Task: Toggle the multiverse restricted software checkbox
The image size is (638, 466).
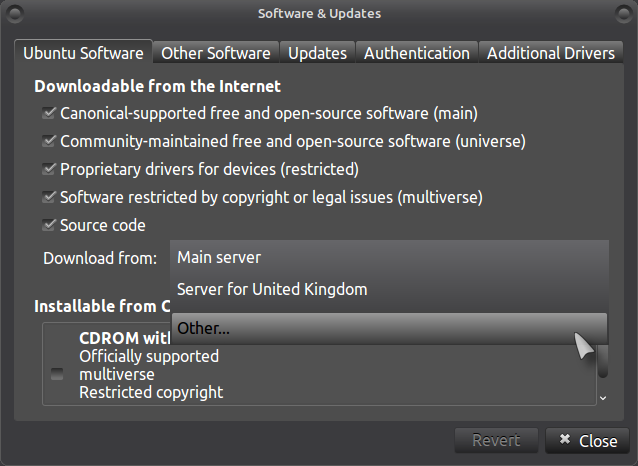Action: click(49, 197)
